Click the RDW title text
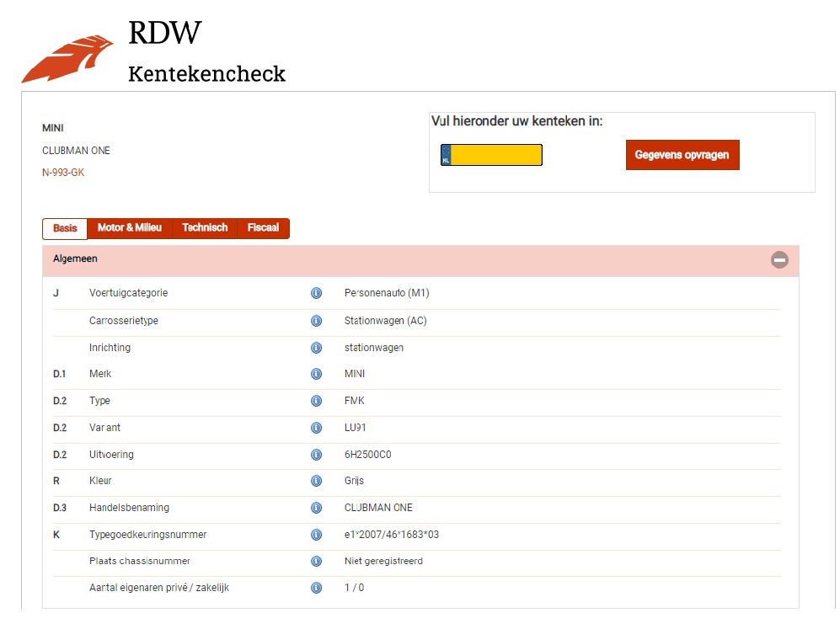The image size is (840, 629). [164, 33]
